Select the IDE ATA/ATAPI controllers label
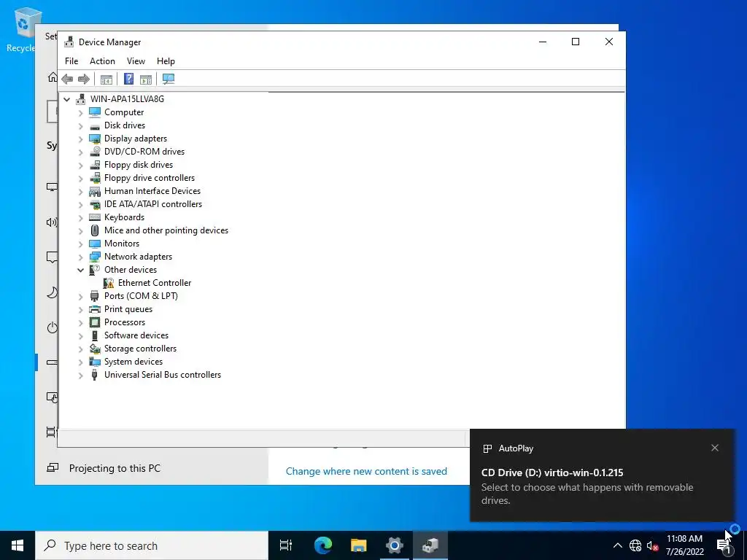 [x=153, y=204]
